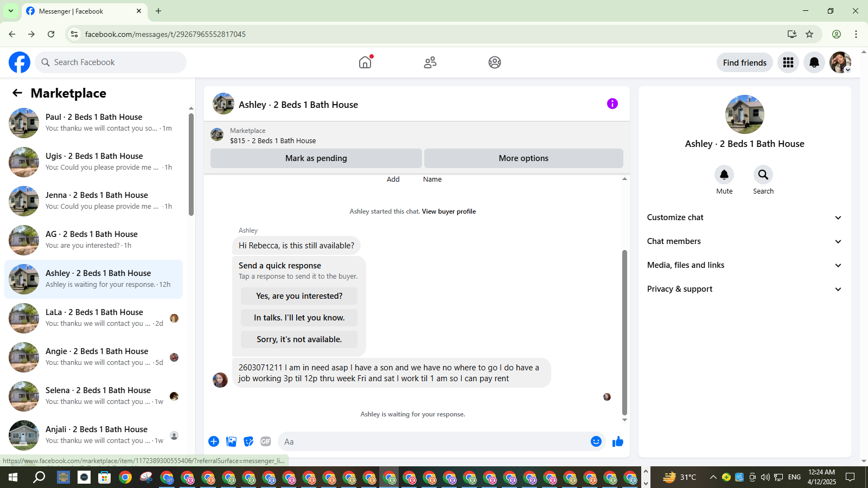Go to the Home feed icon
The height and width of the screenshot is (488, 868).
pos(365,62)
